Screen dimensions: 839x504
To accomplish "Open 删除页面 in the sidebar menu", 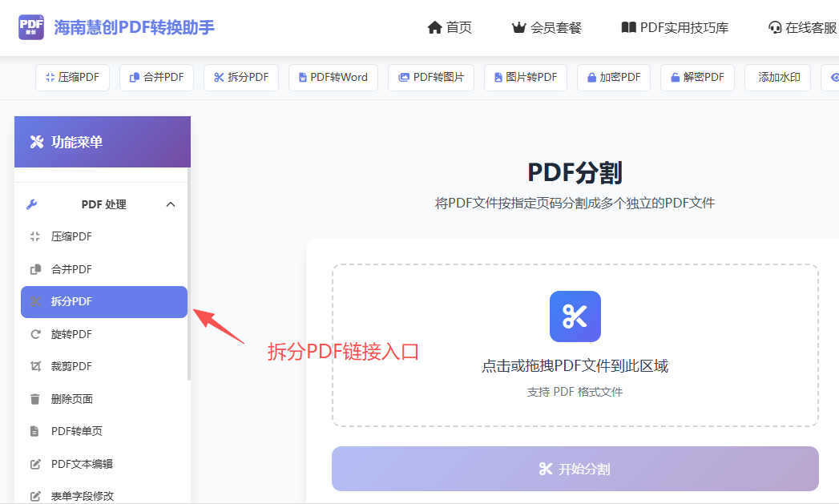I will tap(104, 399).
